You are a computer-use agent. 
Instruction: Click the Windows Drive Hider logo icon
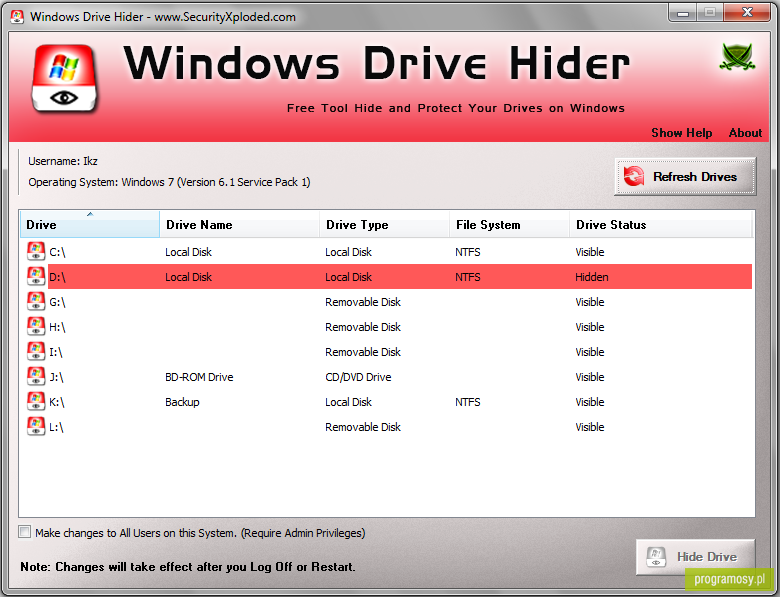pos(64,79)
